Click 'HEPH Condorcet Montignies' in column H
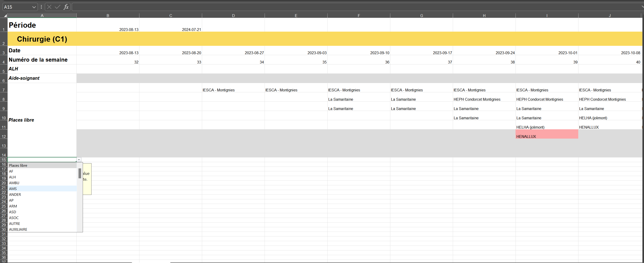644x263 pixels. point(484,97)
